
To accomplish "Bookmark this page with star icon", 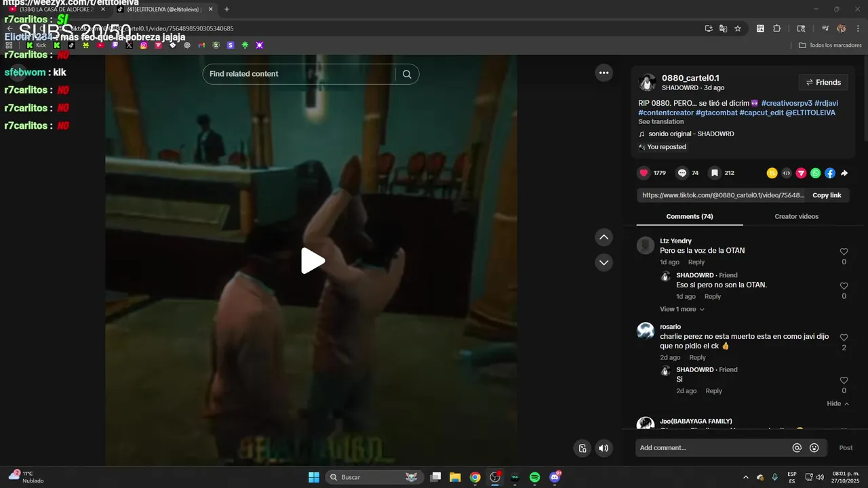I will point(738,28).
